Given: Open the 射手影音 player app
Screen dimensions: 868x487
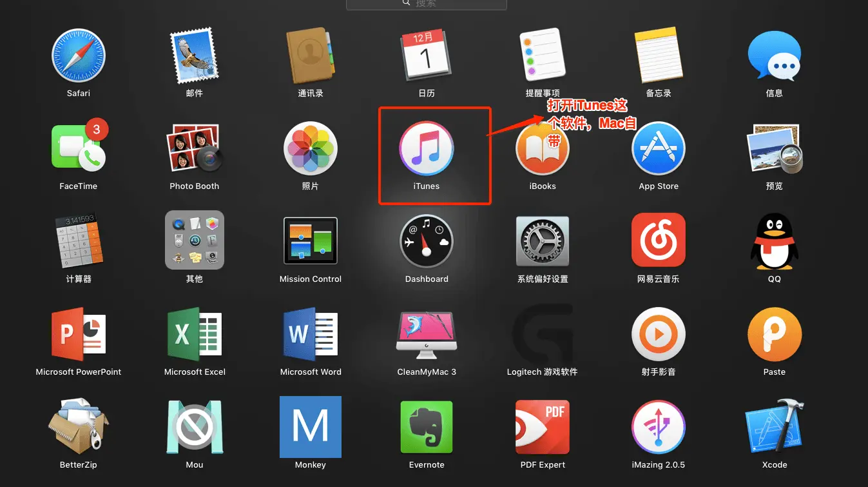Looking at the screenshot, I should click(x=659, y=334).
